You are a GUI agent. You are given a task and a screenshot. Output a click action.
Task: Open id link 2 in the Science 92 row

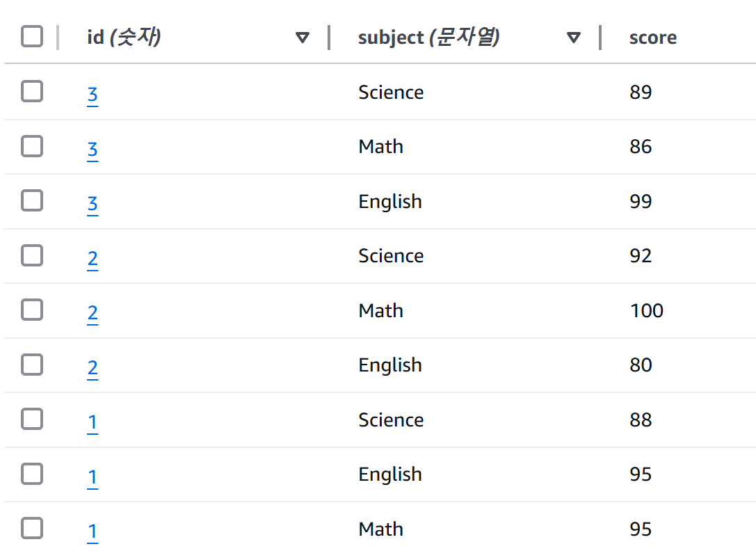tap(93, 259)
